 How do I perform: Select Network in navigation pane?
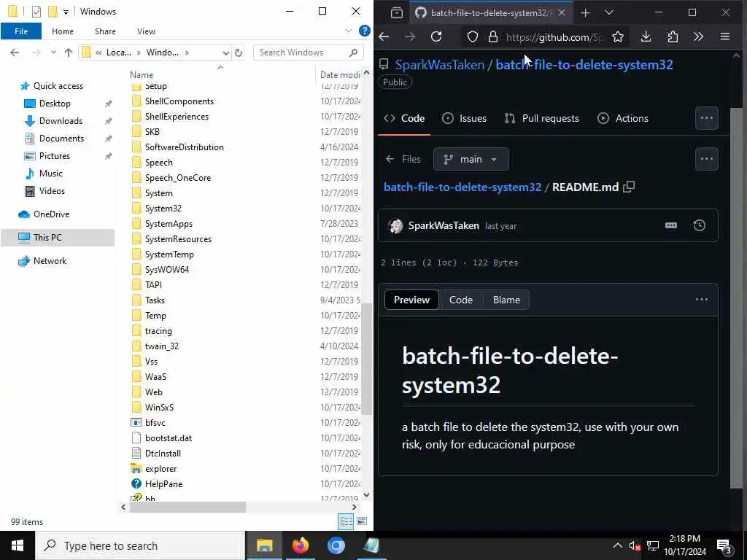(50, 261)
